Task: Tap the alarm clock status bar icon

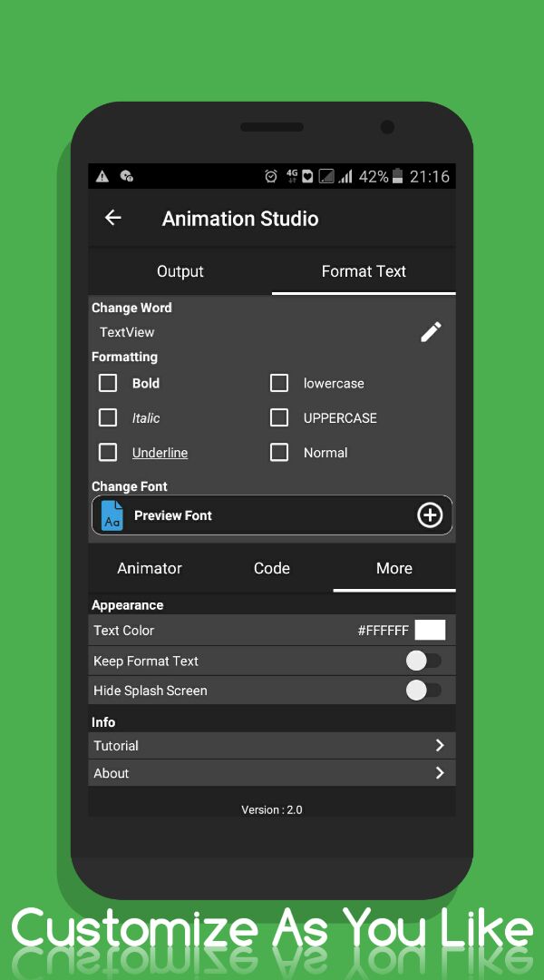Action: 270,177
